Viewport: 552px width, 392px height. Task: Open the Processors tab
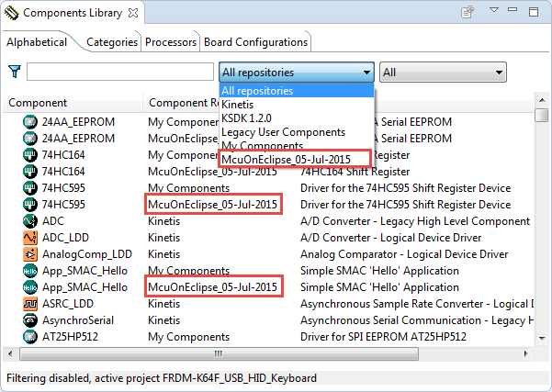[x=170, y=42]
